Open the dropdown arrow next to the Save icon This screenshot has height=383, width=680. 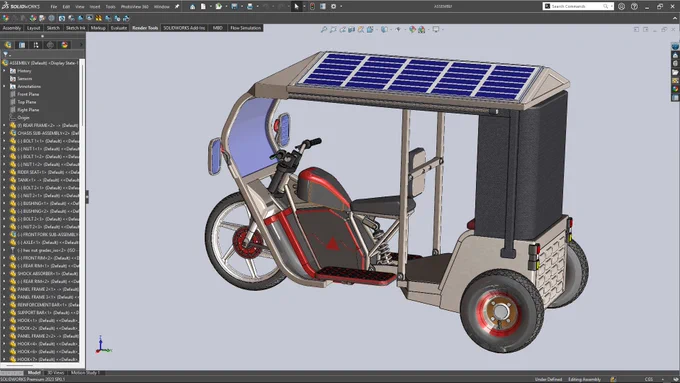[242, 7]
